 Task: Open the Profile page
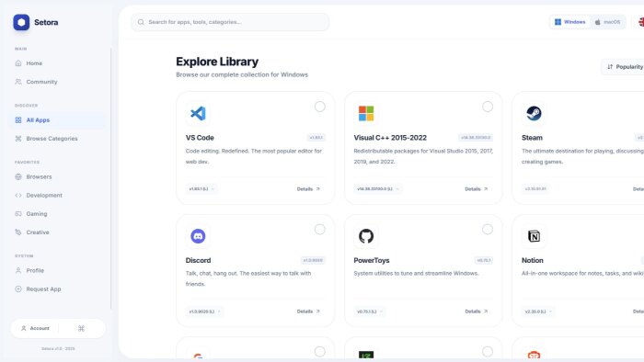point(57,270)
